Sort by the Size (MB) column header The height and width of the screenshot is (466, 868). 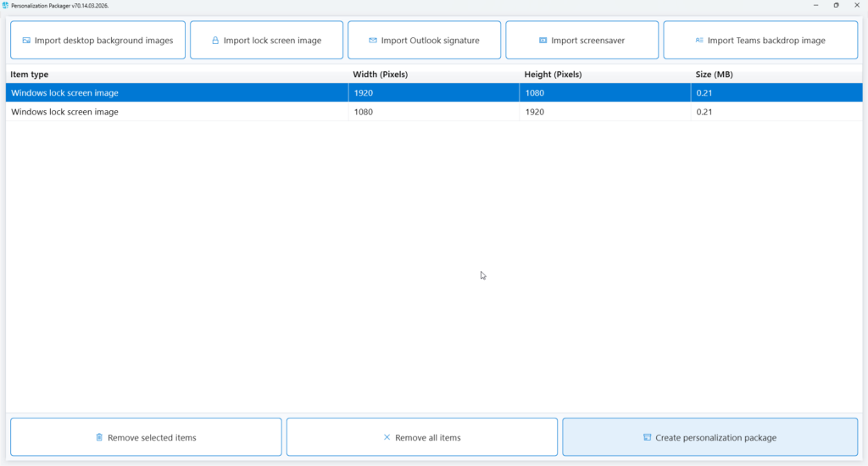[714, 75]
